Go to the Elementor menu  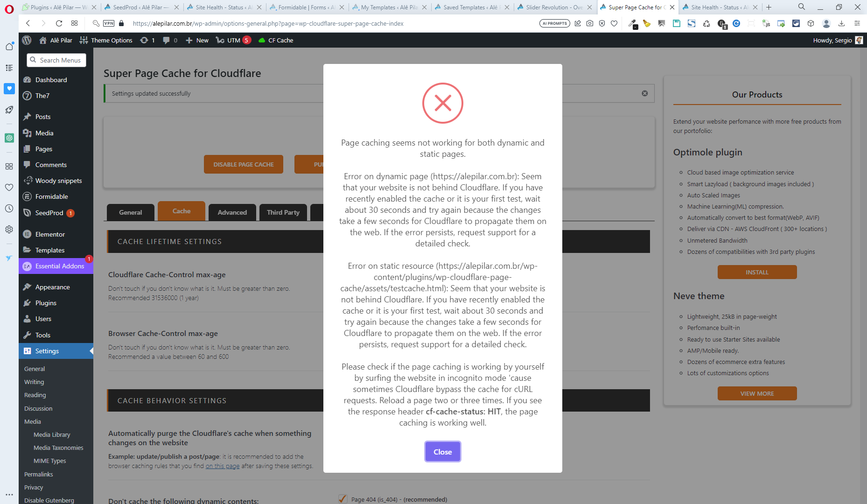click(x=56, y=234)
